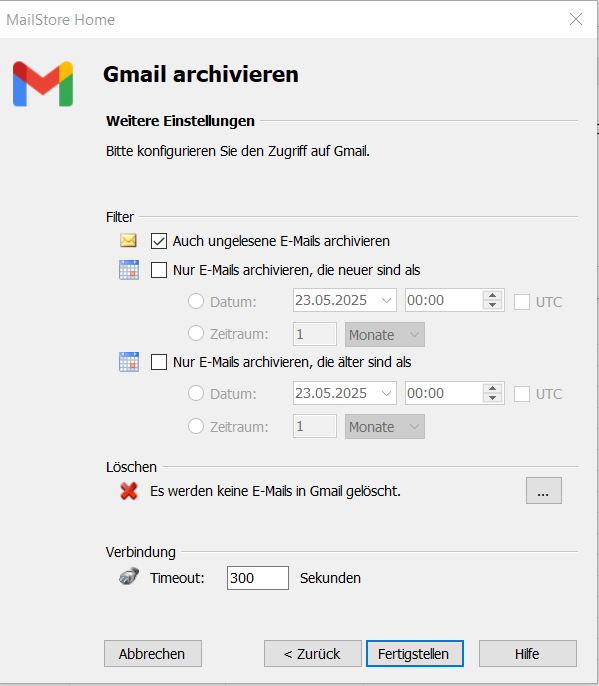Screen dimensions: 599x686
Task: Toggle 'Auch ungelesene E-Mails archivieren' checkbox
Action: pos(159,241)
